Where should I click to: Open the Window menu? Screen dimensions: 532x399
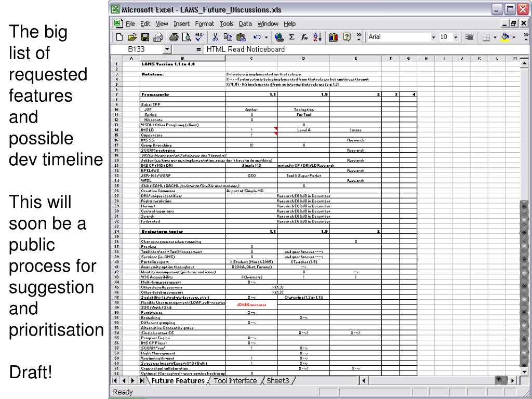(x=268, y=24)
